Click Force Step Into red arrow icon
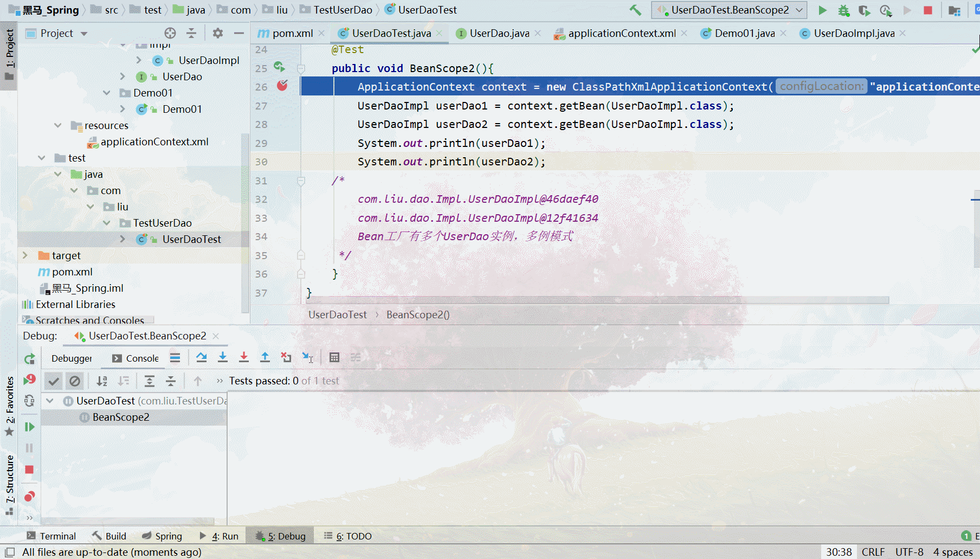 244,357
